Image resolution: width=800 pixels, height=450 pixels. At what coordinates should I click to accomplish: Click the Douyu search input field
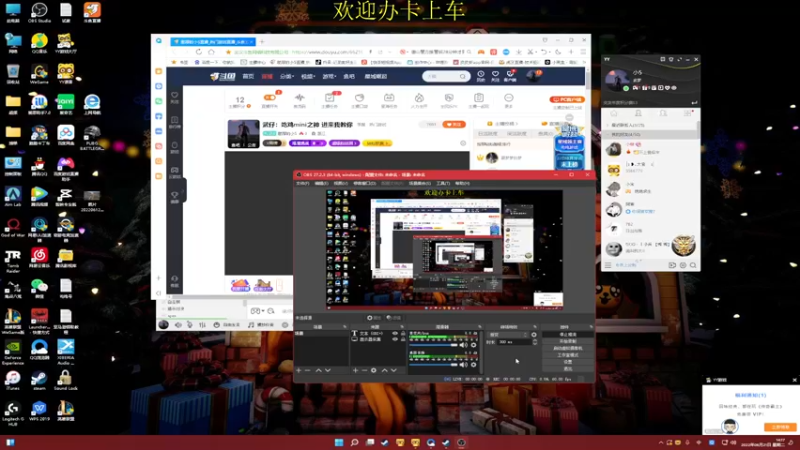(441, 76)
